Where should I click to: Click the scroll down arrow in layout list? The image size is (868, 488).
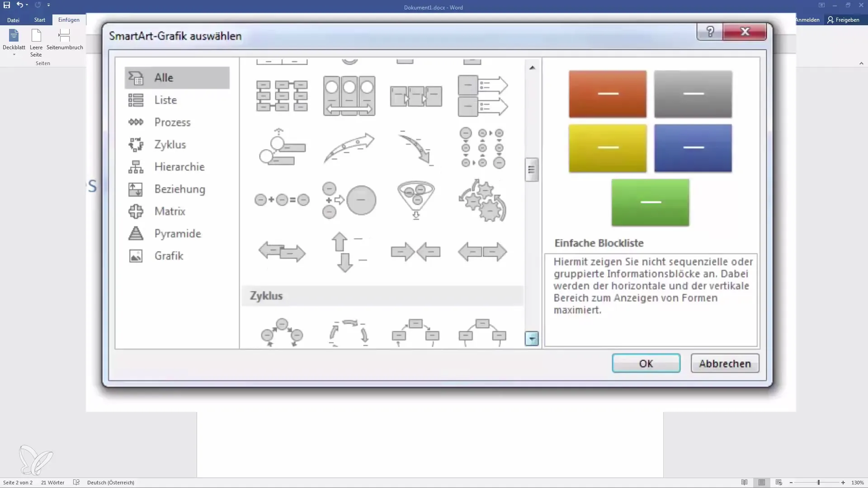[x=532, y=339]
